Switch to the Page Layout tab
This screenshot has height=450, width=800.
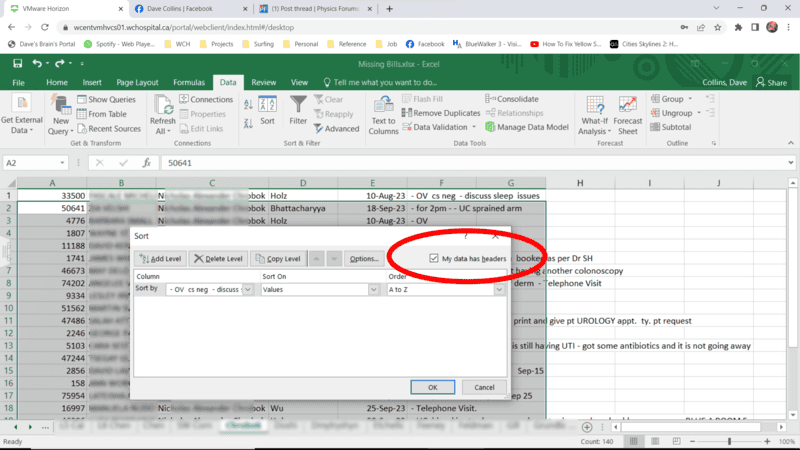tap(137, 82)
